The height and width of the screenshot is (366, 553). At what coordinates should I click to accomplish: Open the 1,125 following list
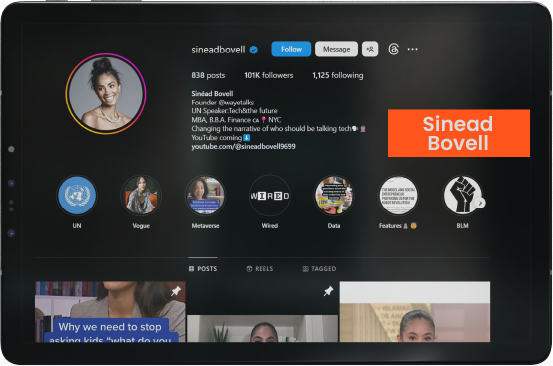338,75
